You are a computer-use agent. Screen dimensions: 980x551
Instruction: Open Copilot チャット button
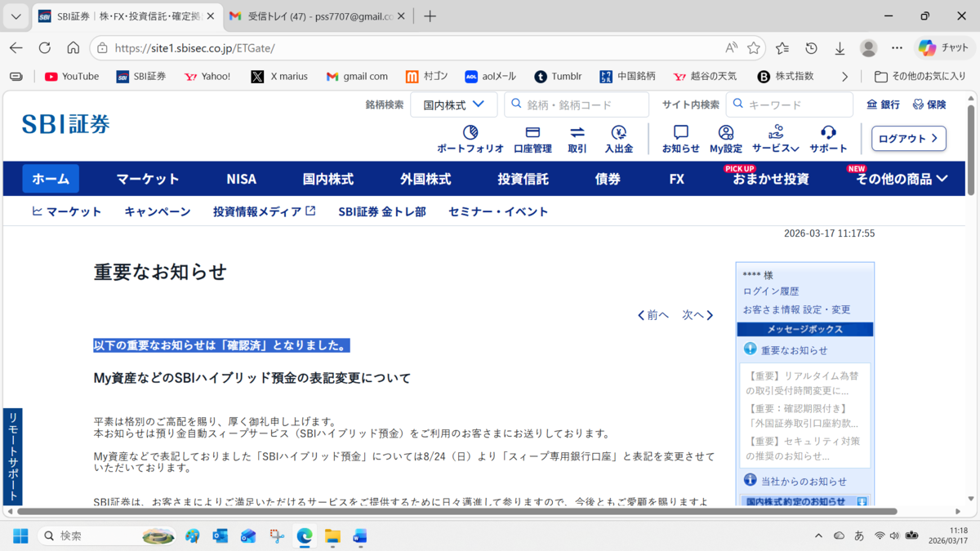click(x=943, y=48)
